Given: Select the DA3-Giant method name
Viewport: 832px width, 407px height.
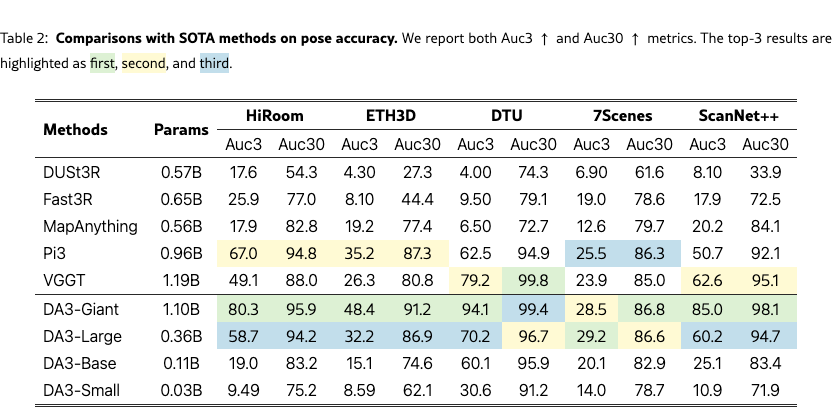Looking at the screenshot, I should pos(82,310).
